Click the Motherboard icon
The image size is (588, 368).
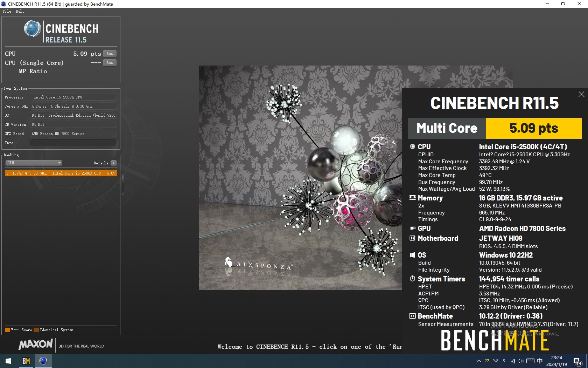pos(413,238)
